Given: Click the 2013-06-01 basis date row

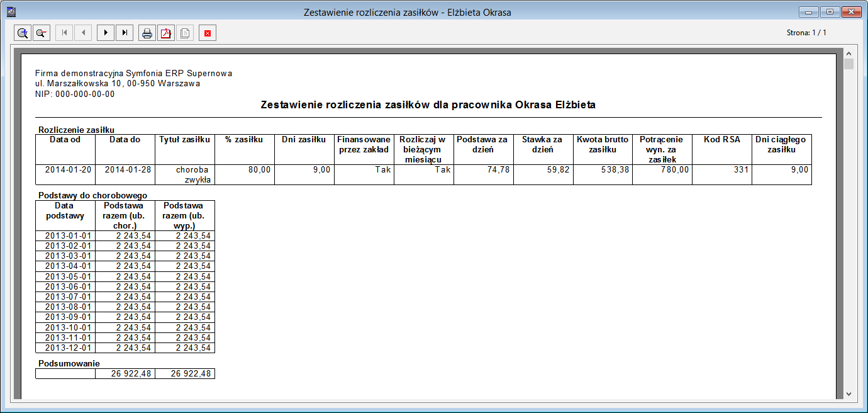Looking at the screenshot, I should click(65, 286).
